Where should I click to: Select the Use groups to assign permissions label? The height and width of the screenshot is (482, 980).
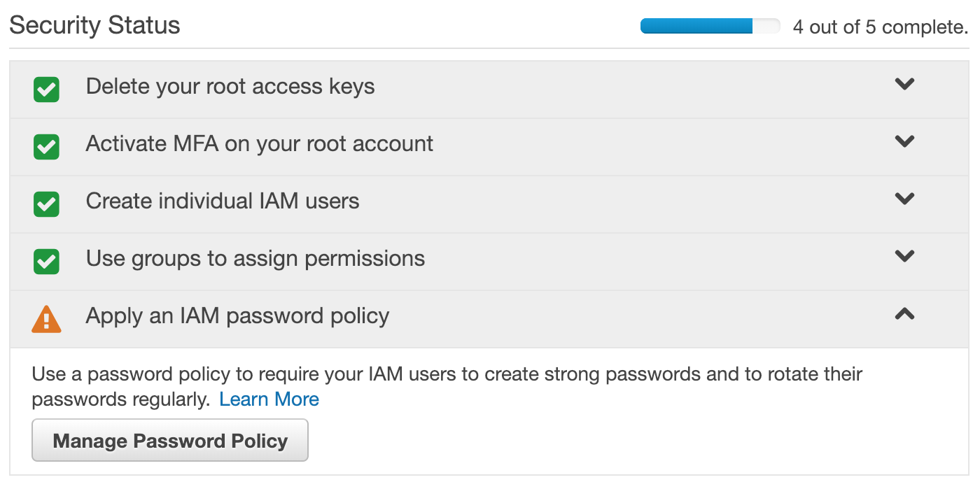click(255, 259)
